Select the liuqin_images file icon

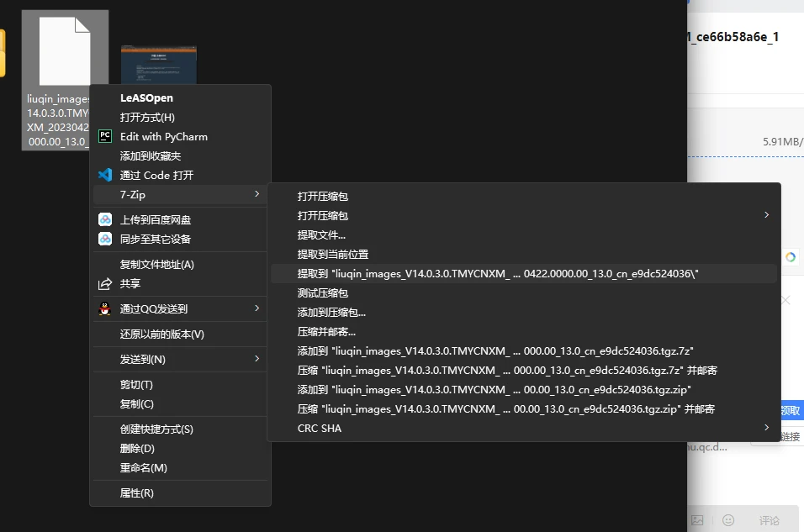click(x=65, y=51)
